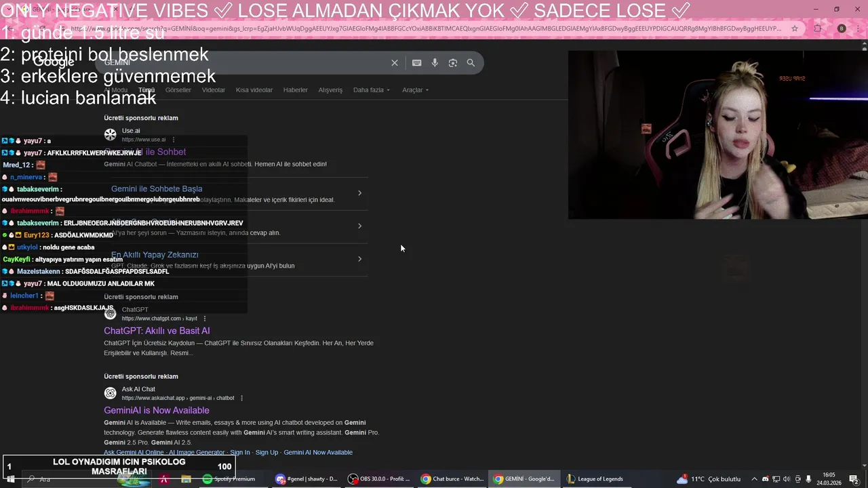Image resolution: width=868 pixels, height=488 pixels.
Task: Open Spotify Premium from the taskbar
Action: pos(229,479)
